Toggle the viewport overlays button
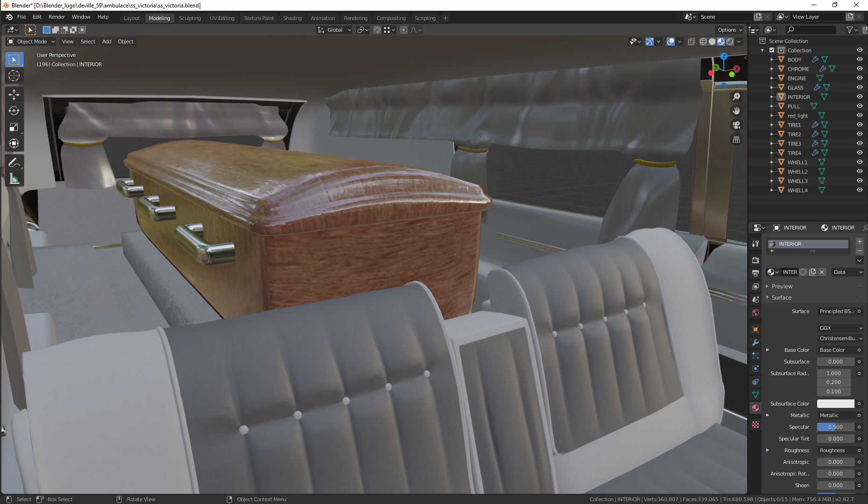The height and width of the screenshot is (504, 868). [671, 42]
